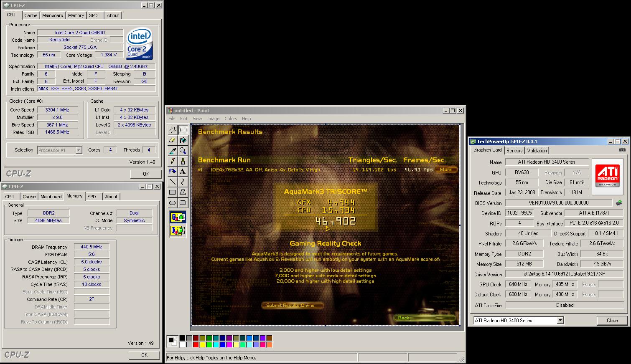Open SPD tab in CPU-Z processor window
Viewport: 631px width, 364px height.
coord(94,15)
